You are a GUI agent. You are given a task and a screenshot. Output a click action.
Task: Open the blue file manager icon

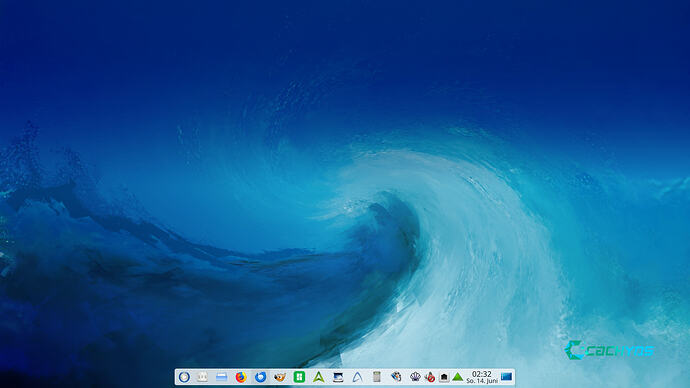tap(221, 377)
